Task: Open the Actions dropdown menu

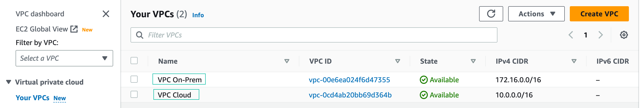Action: 536,14
